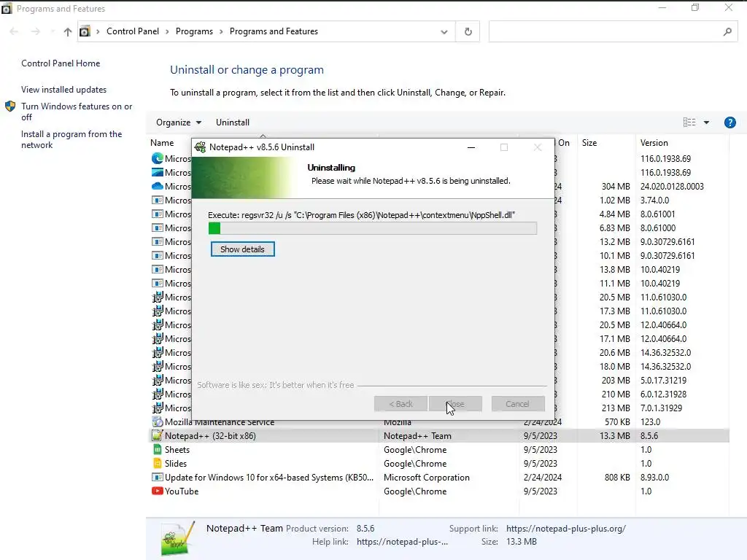Open the Organize dropdown menu
Viewport: 747px width, 560px height.
(x=179, y=122)
